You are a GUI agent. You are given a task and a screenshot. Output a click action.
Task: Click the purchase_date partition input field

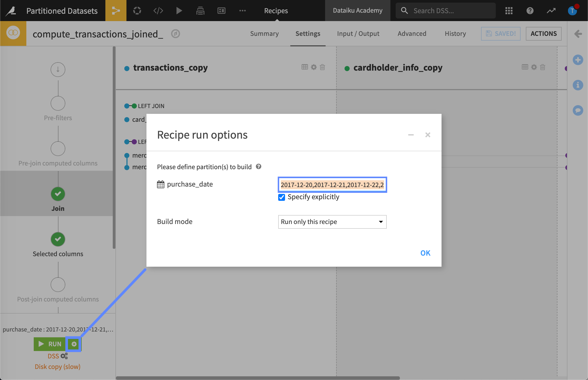pos(332,184)
